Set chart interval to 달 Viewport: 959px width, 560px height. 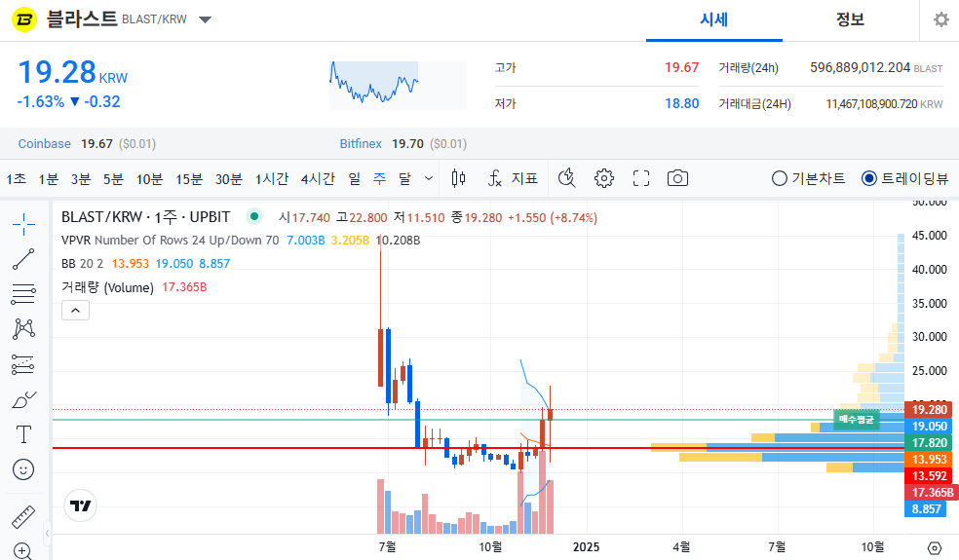pos(404,178)
